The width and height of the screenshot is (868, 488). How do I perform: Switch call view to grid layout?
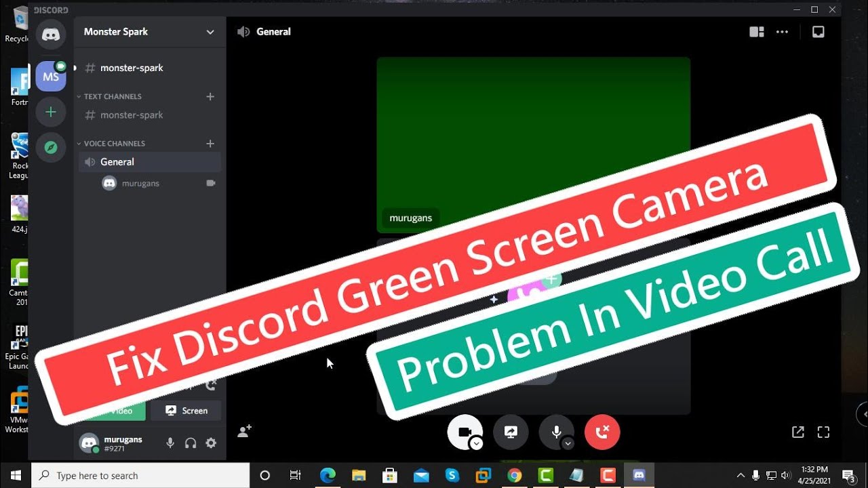click(757, 32)
